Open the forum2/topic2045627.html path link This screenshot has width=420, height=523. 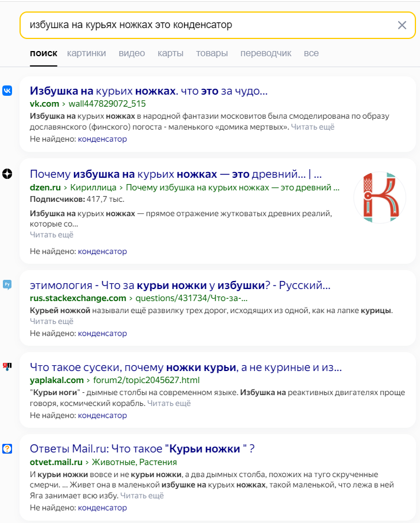coord(146,380)
